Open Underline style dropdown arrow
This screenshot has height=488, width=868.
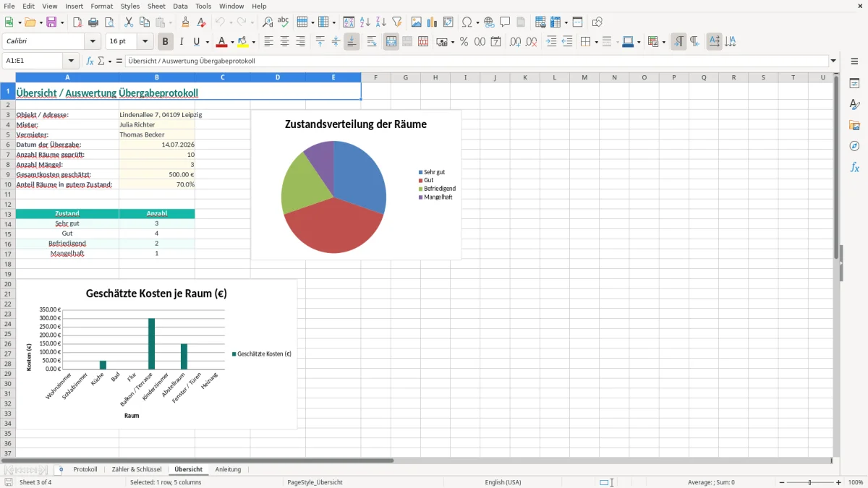pos(207,42)
